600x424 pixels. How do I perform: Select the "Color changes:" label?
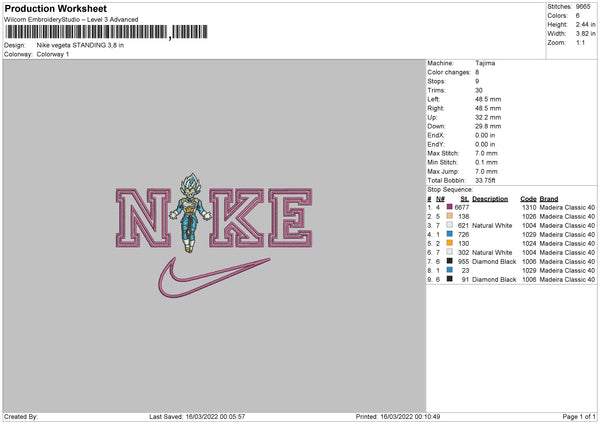tap(449, 72)
